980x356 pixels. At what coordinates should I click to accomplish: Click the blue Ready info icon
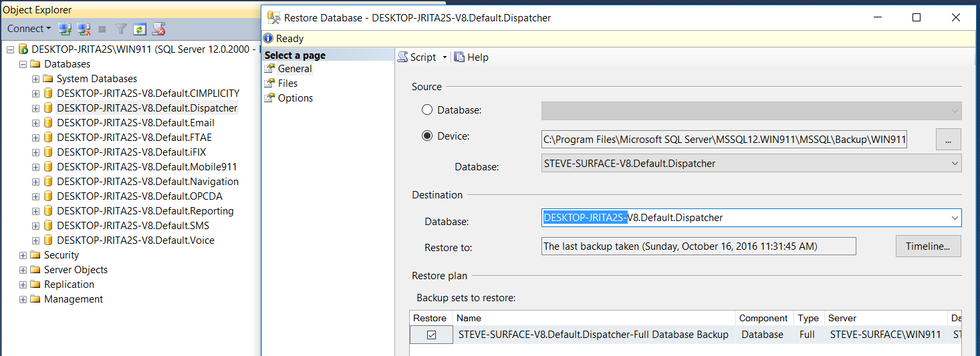point(268,39)
